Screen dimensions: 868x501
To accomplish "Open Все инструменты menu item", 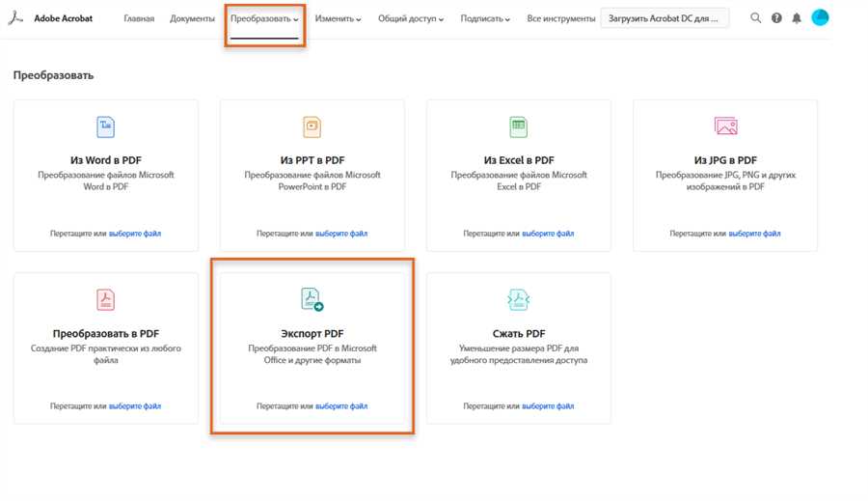I will point(560,18).
